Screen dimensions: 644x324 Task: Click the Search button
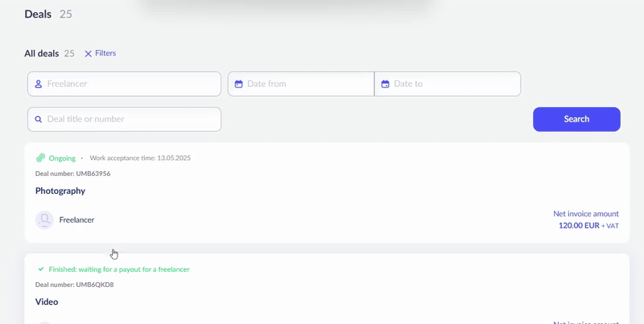[x=576, y=119]
